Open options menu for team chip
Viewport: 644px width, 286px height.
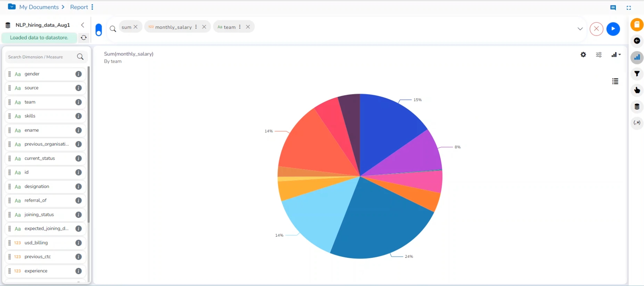(240, 27)
